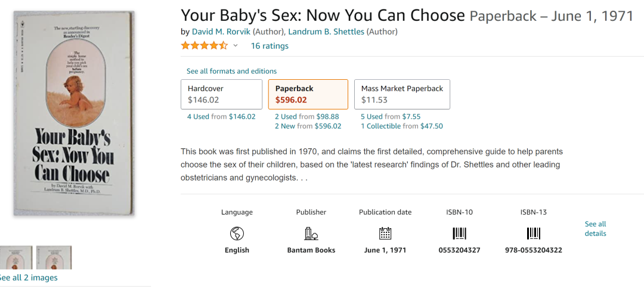Select the Paperback format option
The width and height of the screenshot is (644, 289).
(x=308, y=94)
